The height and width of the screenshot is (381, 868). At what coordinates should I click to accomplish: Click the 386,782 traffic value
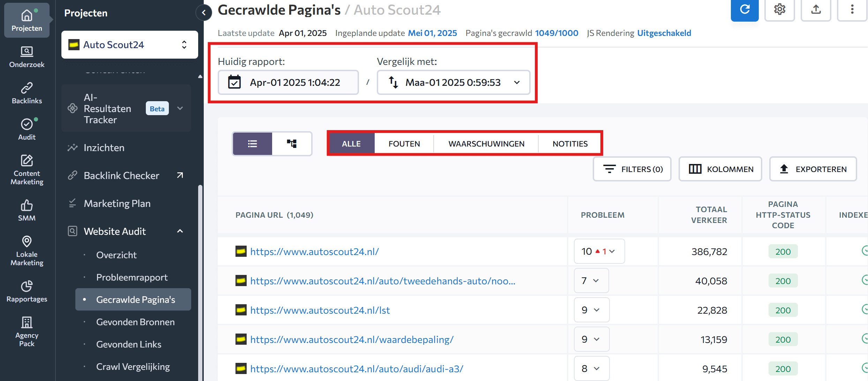click(x=709, y=251)
